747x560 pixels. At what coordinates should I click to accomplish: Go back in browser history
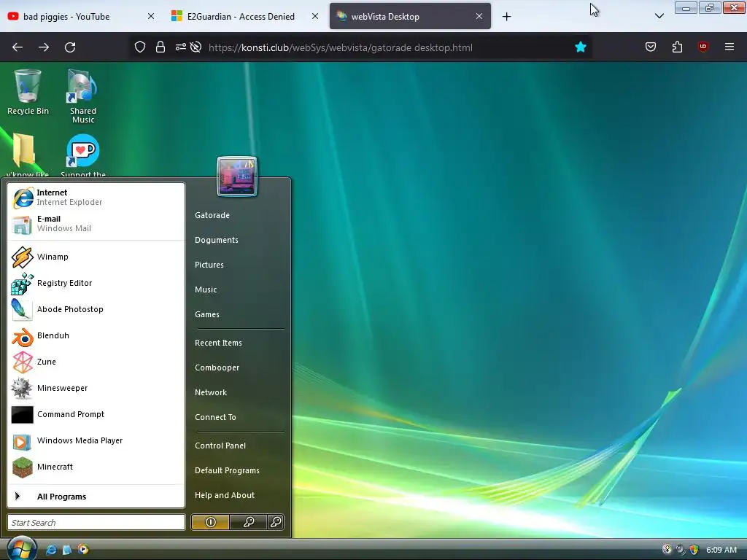click(18, 47)
